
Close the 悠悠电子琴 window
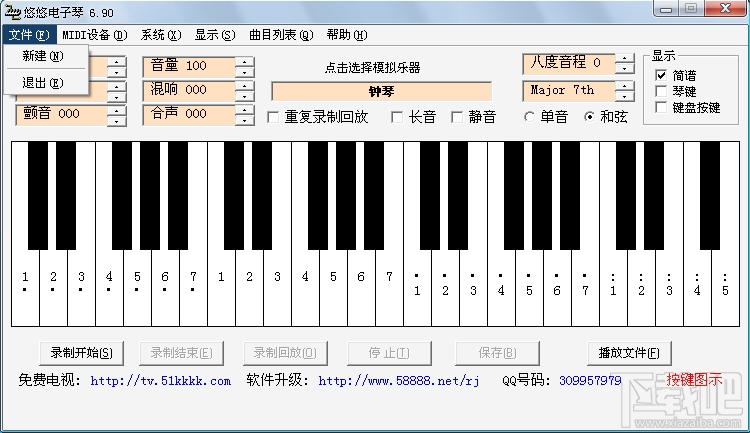(x=726, y=8)
